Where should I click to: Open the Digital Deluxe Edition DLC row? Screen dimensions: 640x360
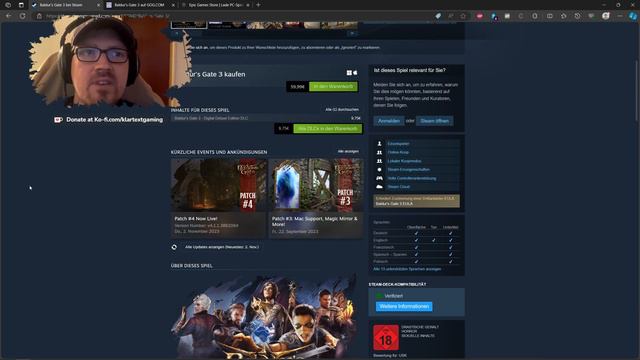(x=267, y=118)
